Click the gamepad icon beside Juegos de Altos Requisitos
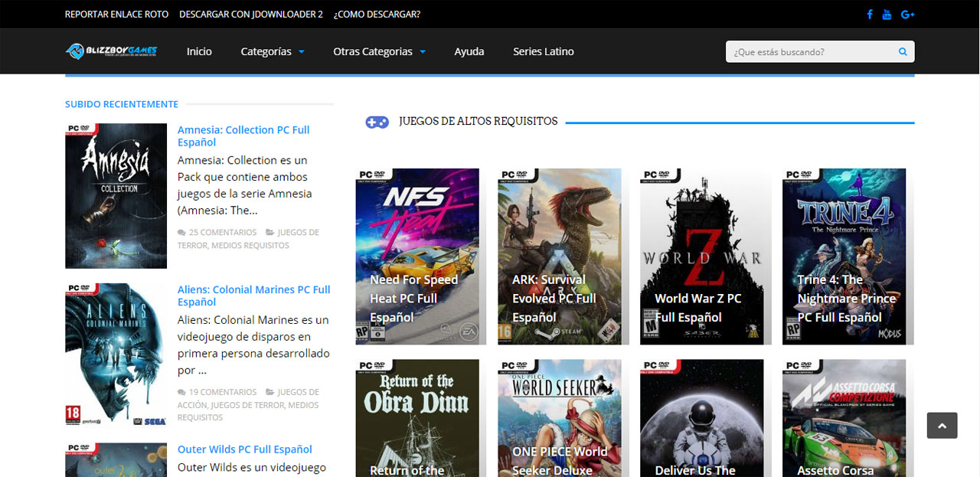The height and width of the screenshot is (477, 980). tap(377, 122)
